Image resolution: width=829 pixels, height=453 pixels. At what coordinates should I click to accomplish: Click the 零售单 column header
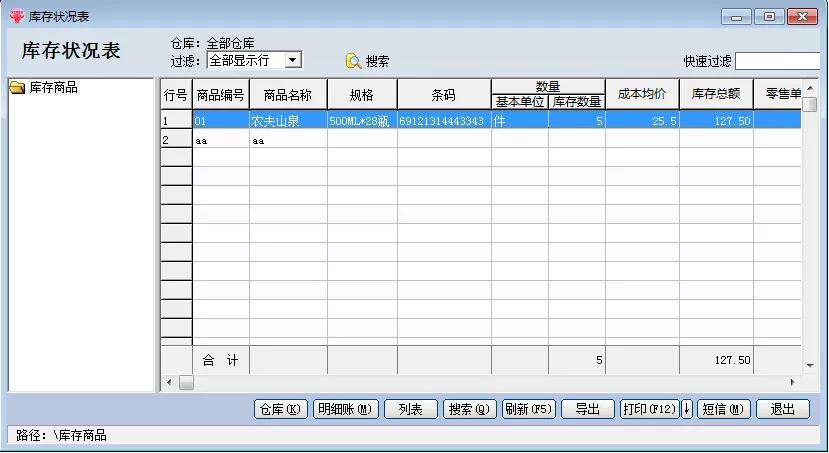[x=778, y=95]
